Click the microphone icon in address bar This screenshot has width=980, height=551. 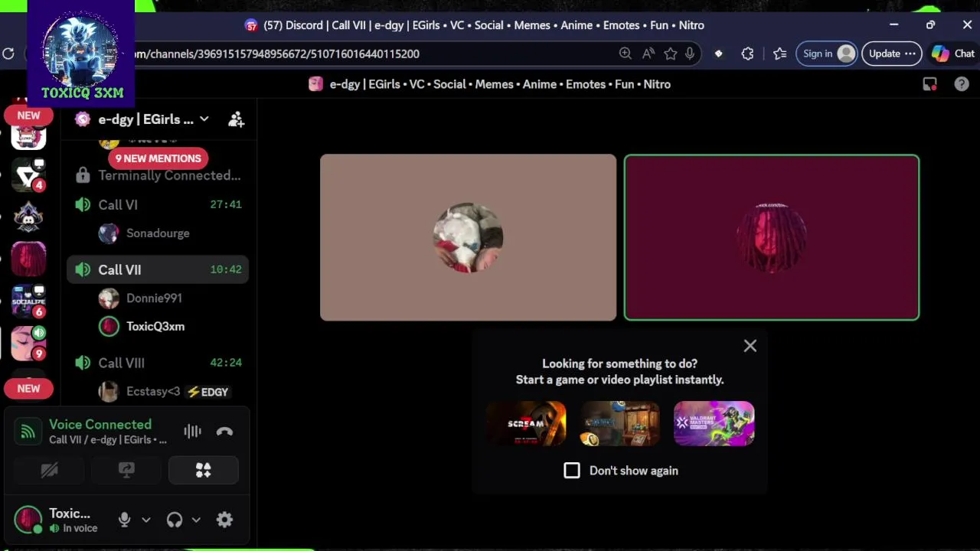click(x=690, y=54)
